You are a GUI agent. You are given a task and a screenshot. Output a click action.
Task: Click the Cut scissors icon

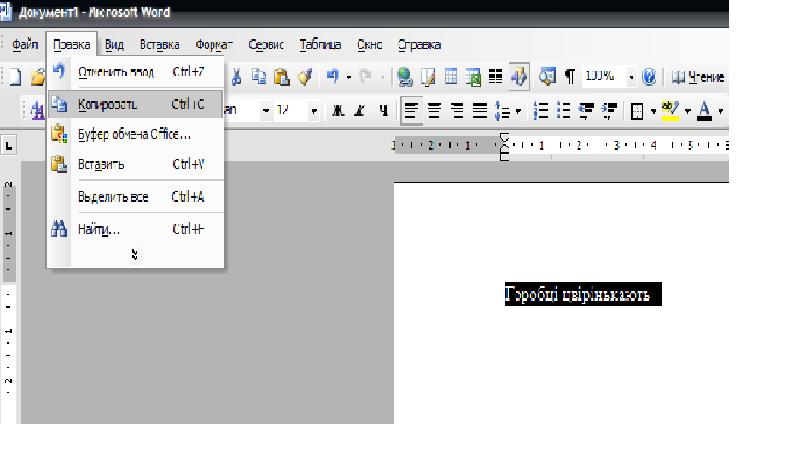(x=236, y=77)
